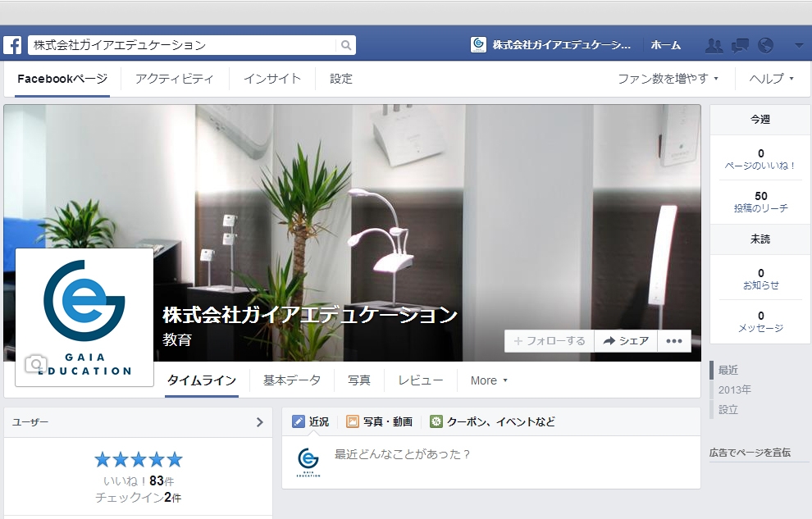Click the Gaia Education profile picture
This screenshot has width=812, height=519.
84,317
